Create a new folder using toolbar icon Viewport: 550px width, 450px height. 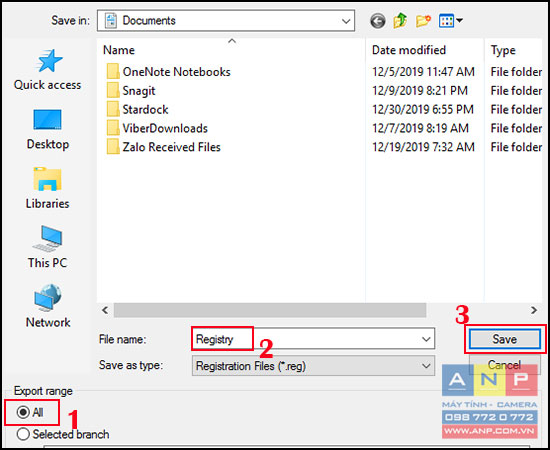tap(423, 21)
